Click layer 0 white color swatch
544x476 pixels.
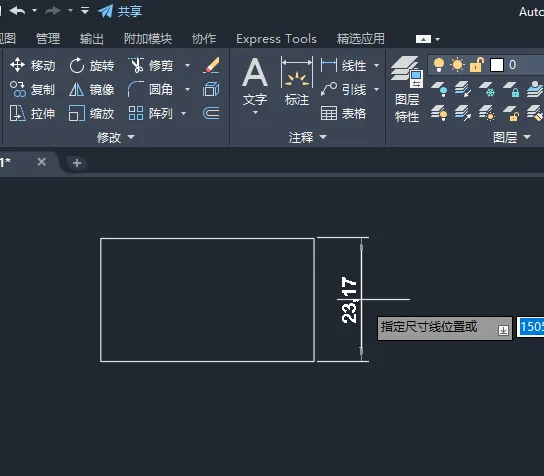[x=496, y=65]
